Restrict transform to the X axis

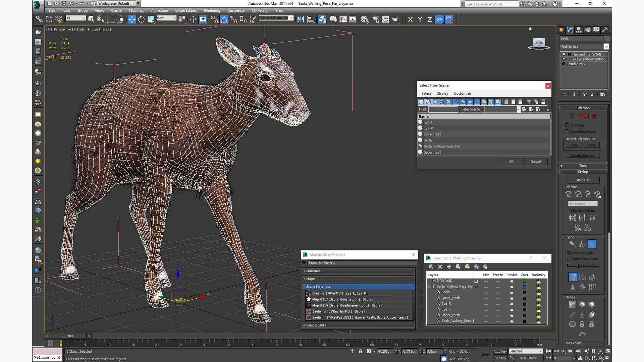click(x=410, y=19)
